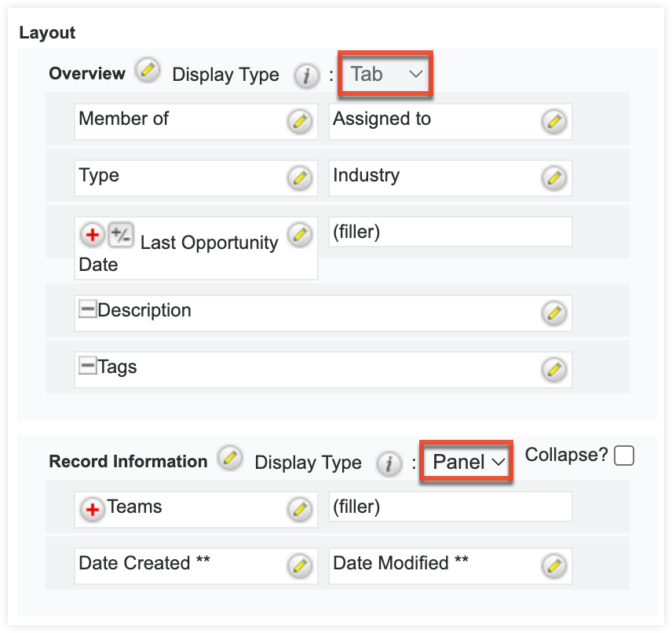
Task: Click the Type field label
Action: click(99, 175)
